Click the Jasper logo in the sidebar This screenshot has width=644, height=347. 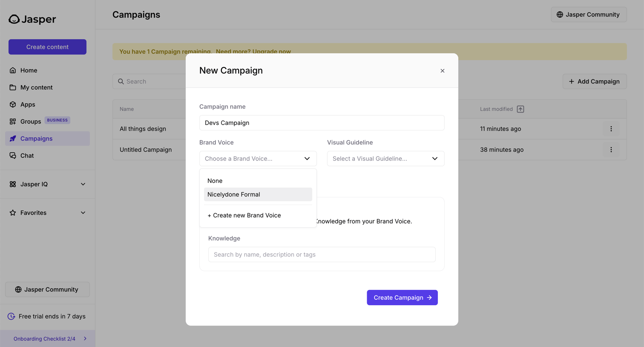coord(32,19)
